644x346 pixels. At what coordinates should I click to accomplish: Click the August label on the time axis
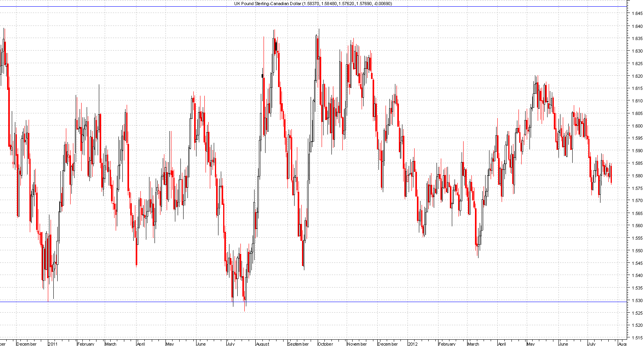(x=262, y=344)
